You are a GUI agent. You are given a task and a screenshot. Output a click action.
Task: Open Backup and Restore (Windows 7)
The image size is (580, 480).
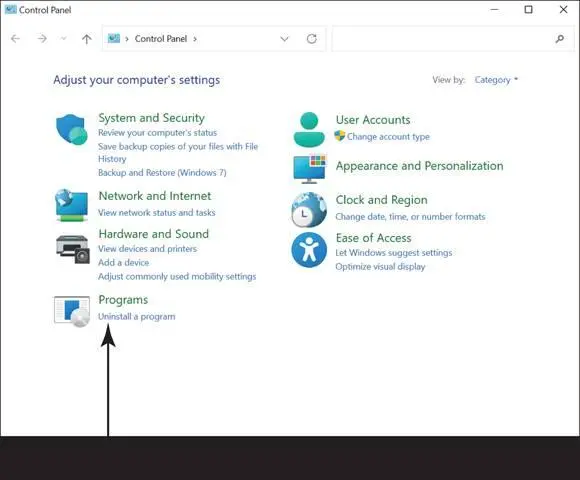pyautogui.click(x=162, y=173)
